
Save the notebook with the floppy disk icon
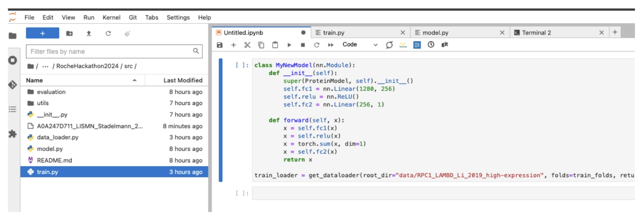pos(219,45)
